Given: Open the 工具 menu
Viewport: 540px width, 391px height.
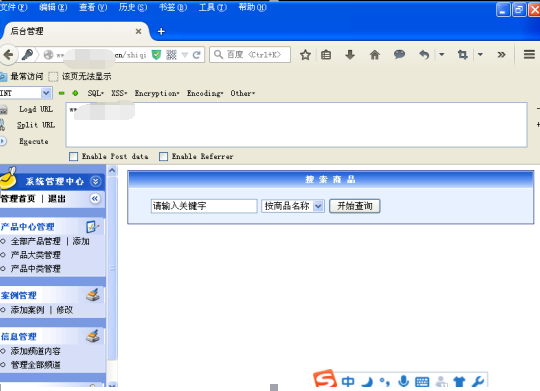Looking at the screenshot, I should tap(213, 7).
